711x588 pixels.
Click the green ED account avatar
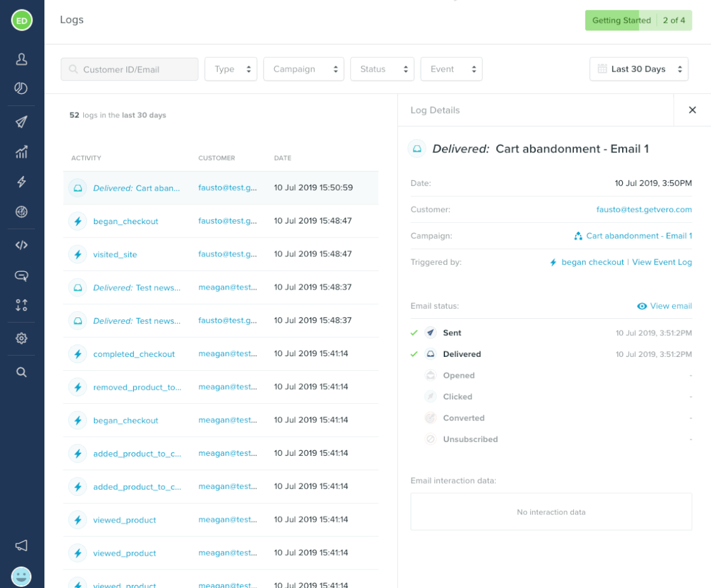click(22, 20)
